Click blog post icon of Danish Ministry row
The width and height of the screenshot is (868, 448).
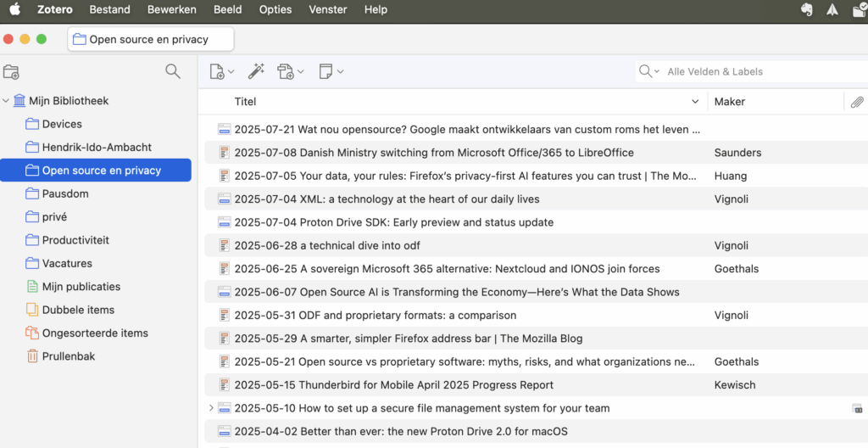224,153
